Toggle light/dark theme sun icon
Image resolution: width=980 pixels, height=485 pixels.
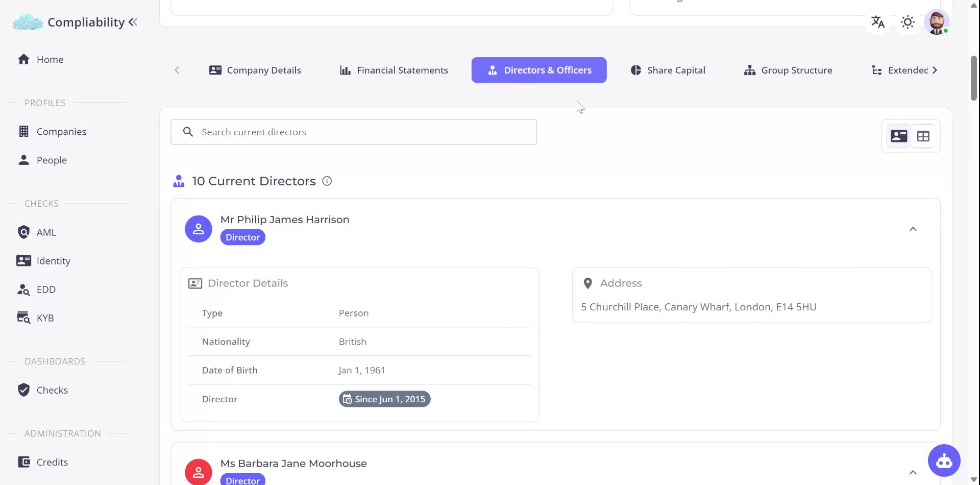point(908,22)
